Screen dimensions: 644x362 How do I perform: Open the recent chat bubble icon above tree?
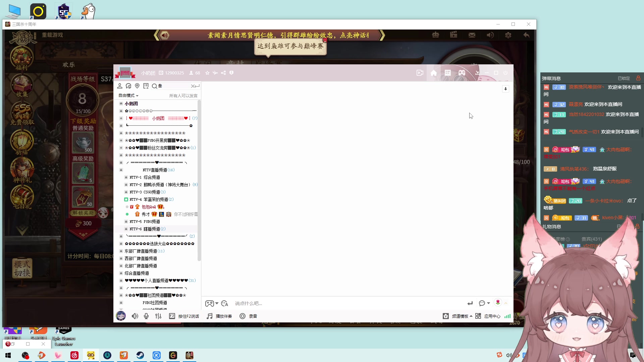[x=128, y=86]
